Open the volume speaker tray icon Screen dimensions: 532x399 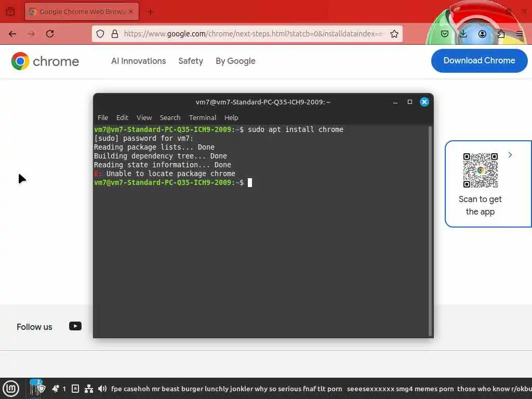pos(102,389)
